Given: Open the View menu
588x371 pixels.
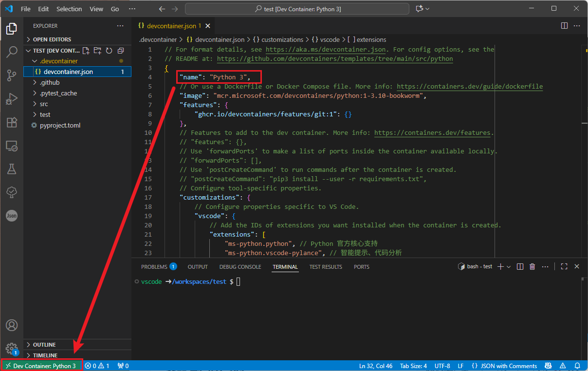Looking at the screenshot, I should 96,9.
